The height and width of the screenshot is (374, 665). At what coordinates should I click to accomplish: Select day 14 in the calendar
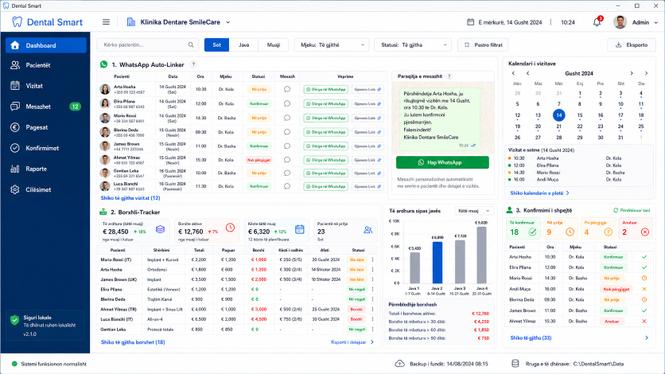tap(559, 115)
